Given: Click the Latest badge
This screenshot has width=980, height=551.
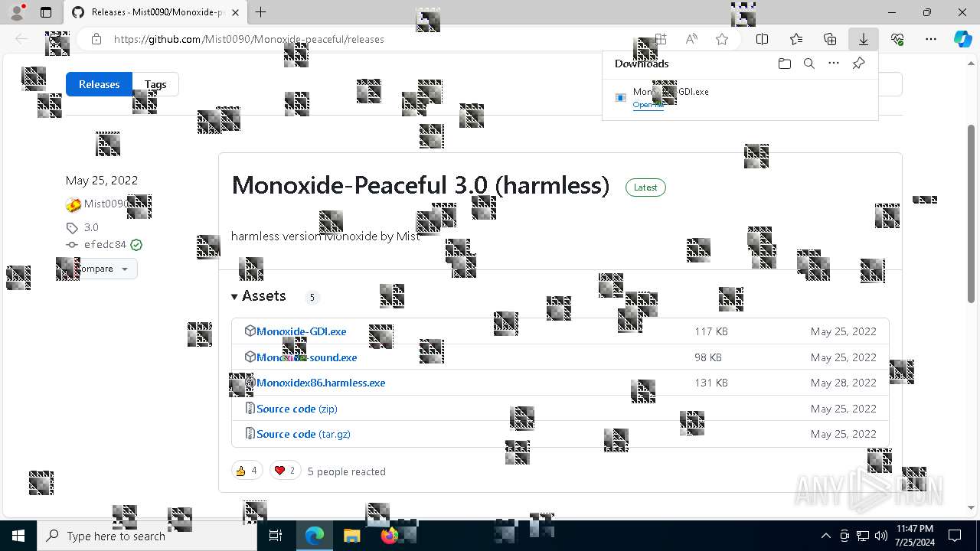Looking at the screenshot, I should [x=645, y=187].
